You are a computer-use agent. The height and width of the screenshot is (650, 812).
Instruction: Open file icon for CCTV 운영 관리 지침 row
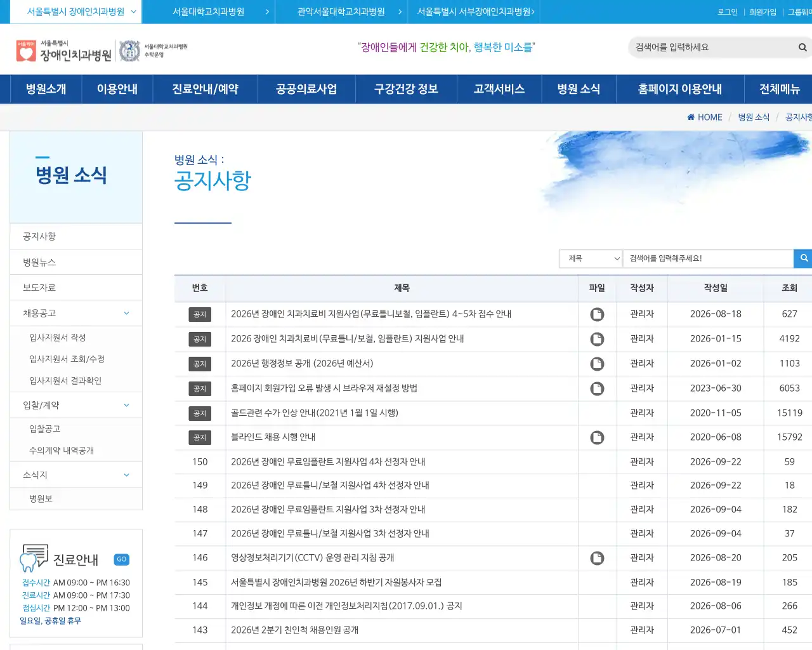point(597,558)
